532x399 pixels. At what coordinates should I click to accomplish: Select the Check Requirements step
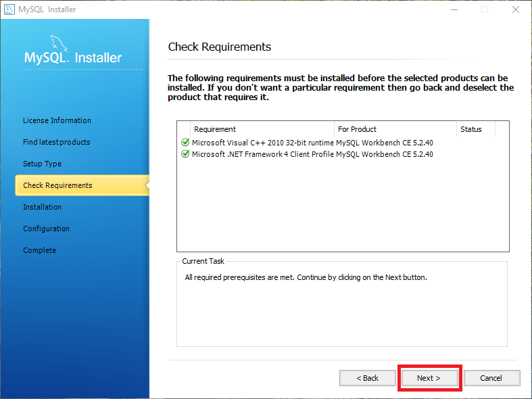[82, 185]
